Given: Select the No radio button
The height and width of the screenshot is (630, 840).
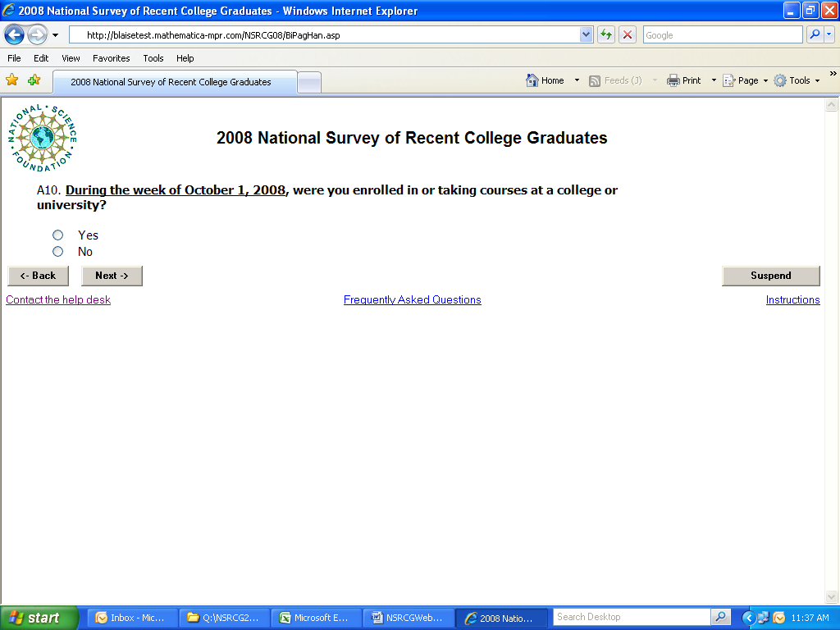Looking at the screenshot, I should coord(58,251).
